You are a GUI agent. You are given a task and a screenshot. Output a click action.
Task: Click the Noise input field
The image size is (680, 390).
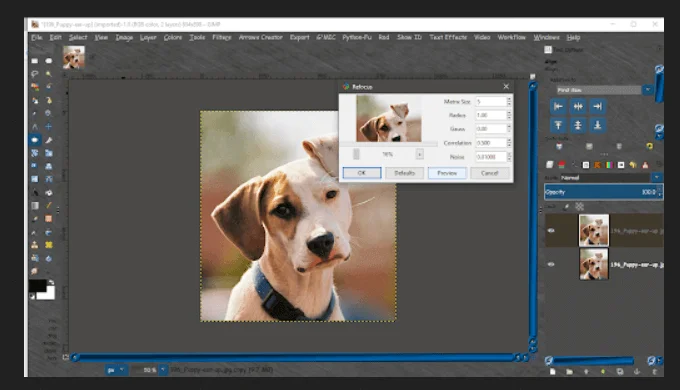[x=491, y=157]
